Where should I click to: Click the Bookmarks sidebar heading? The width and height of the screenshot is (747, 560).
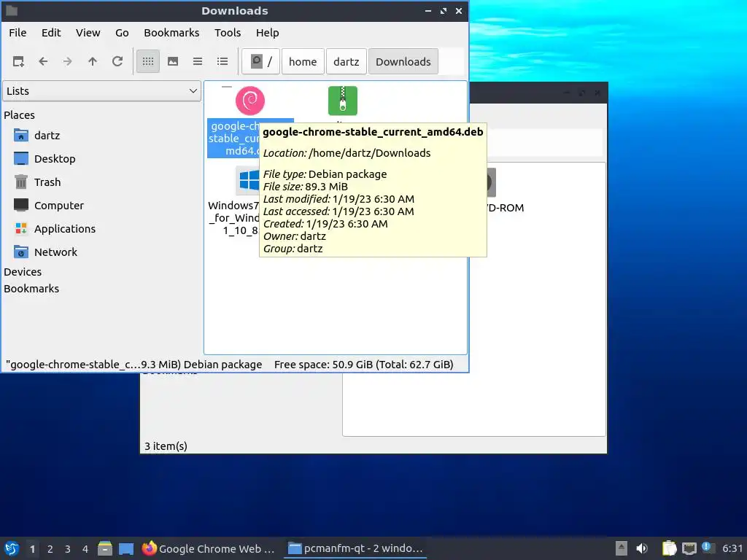[x=31, y=289]
